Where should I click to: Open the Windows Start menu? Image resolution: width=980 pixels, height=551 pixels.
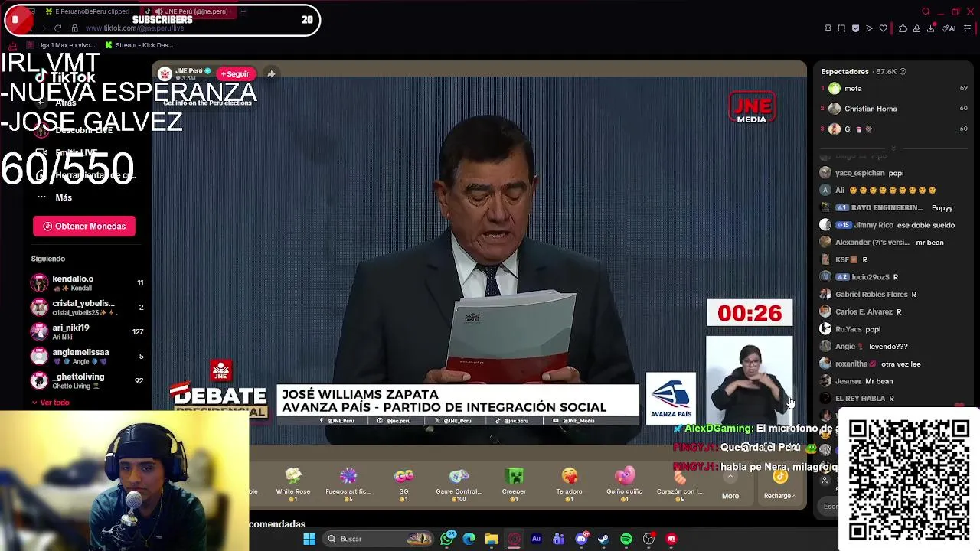click(x=309, y=539)
